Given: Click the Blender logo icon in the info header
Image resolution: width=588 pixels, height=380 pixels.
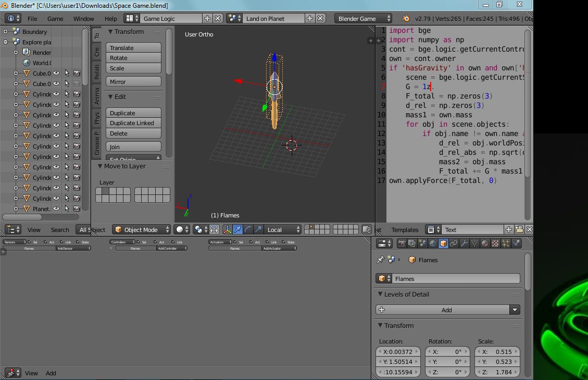Looking at the screenshot, I should (x=406, y=18).
